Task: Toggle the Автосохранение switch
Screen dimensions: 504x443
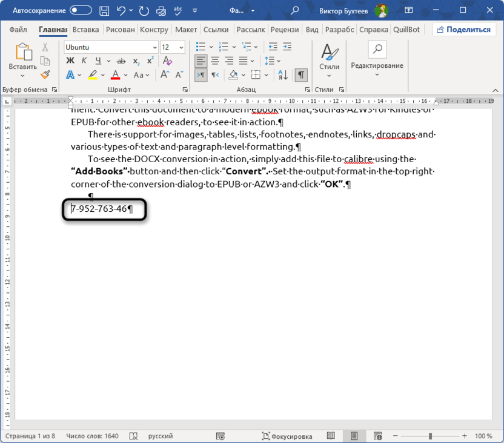Action: click(x=81, y=10)
